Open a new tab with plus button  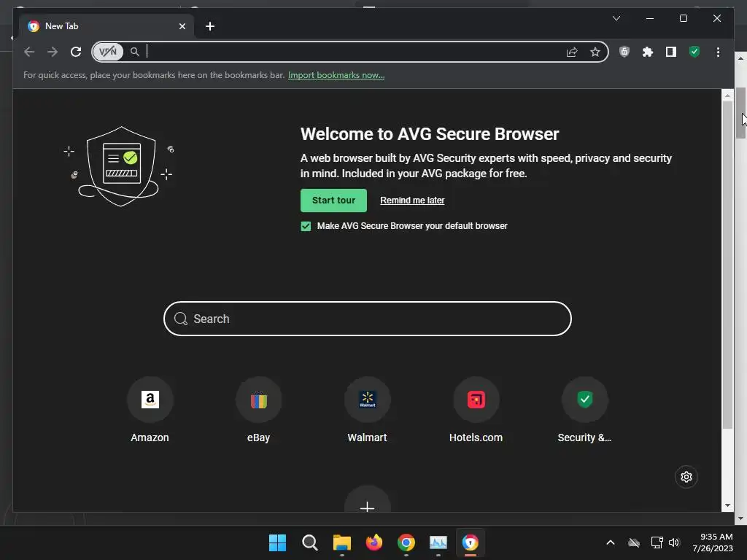tap(210, 26)
